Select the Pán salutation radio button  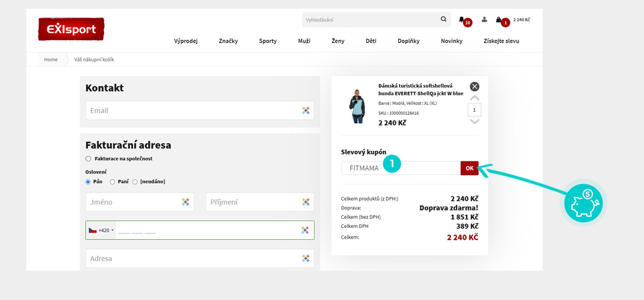click(88, 182)
